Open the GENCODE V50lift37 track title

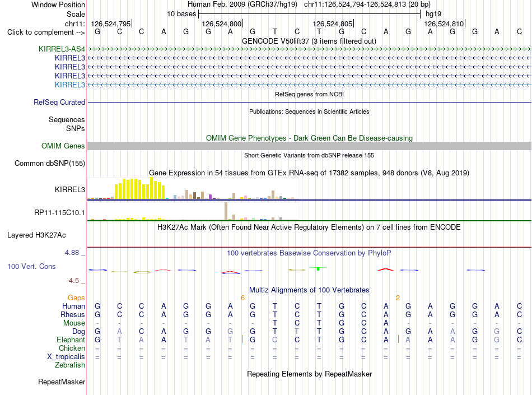309,41
